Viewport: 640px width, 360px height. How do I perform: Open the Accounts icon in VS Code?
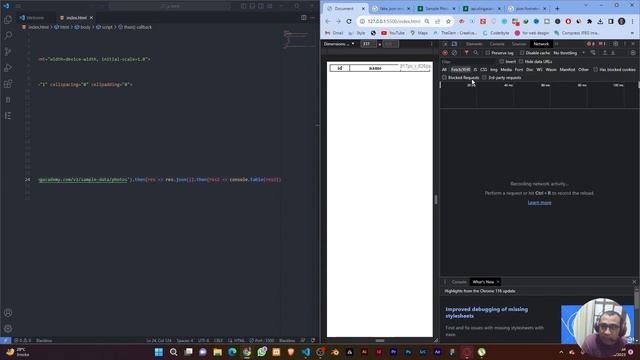pos(8,313)
